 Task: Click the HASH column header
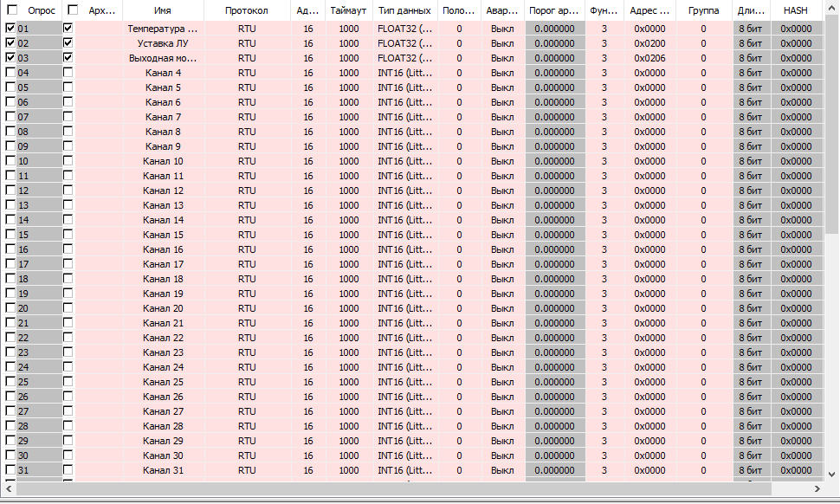(x=796, y=10)
